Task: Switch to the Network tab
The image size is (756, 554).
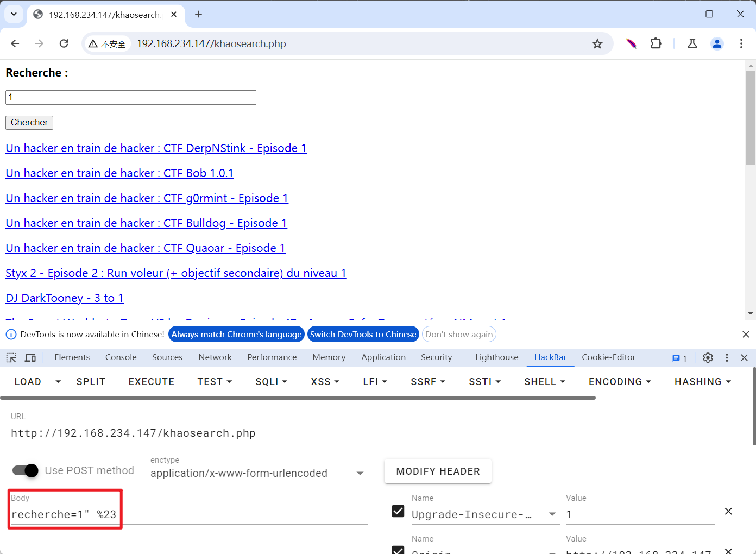Action: [x=215, y=357]
